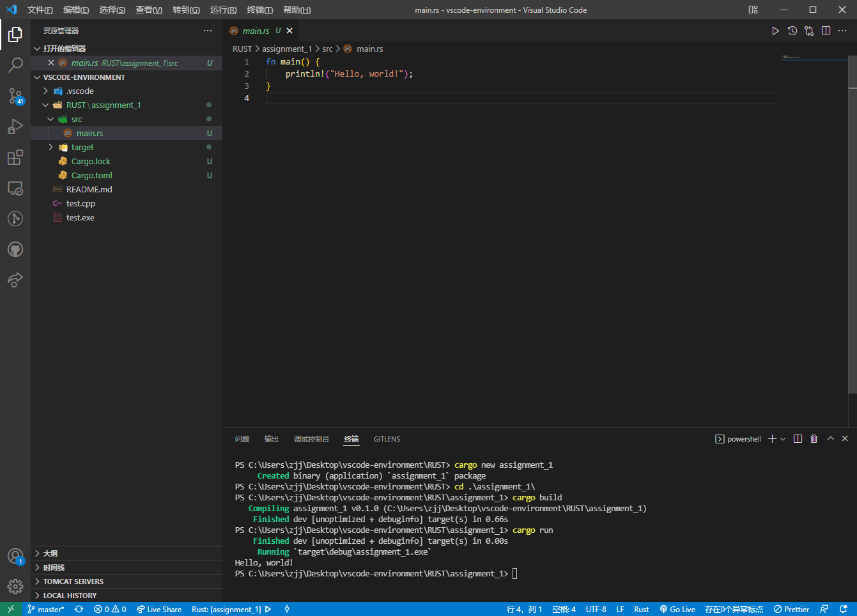Toggle Prettier formatter in status bar
Viewport: 857px width, 616px height.
point(791,610)
